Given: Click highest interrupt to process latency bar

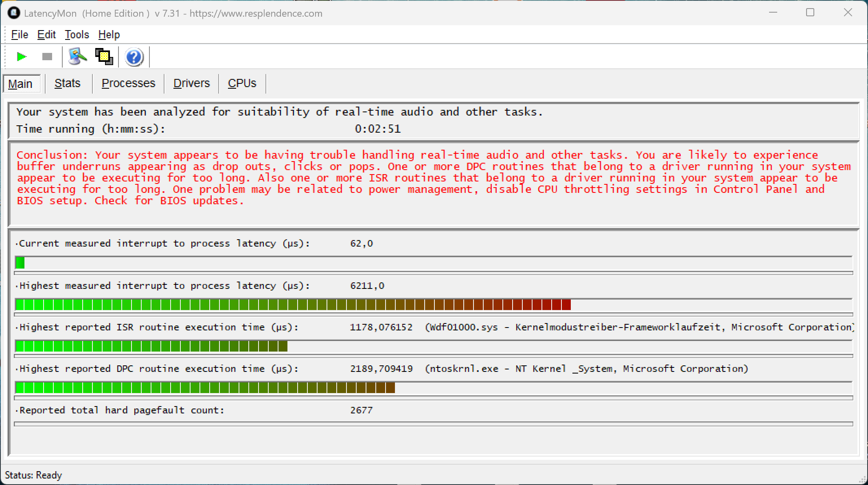Looking at the screenshot, I should (293, 304).
